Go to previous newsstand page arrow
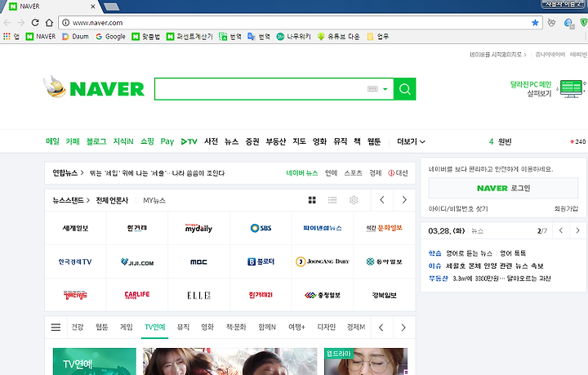 (381, 200)
